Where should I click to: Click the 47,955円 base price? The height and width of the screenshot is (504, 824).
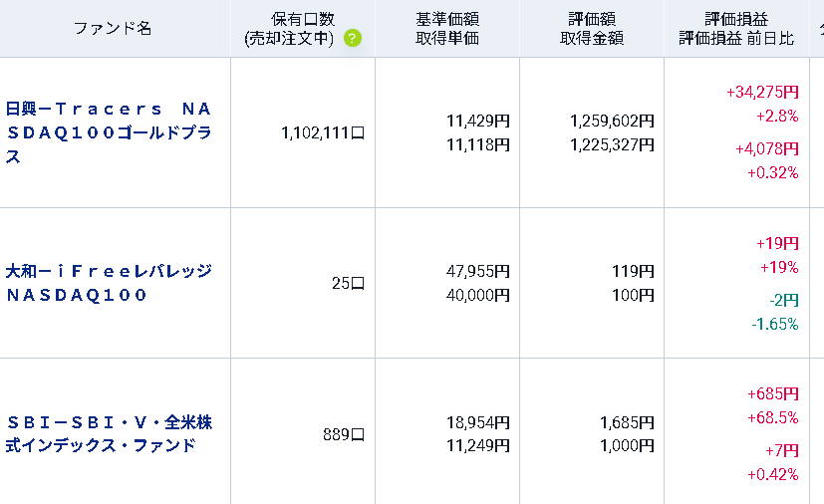pos(478,271)
